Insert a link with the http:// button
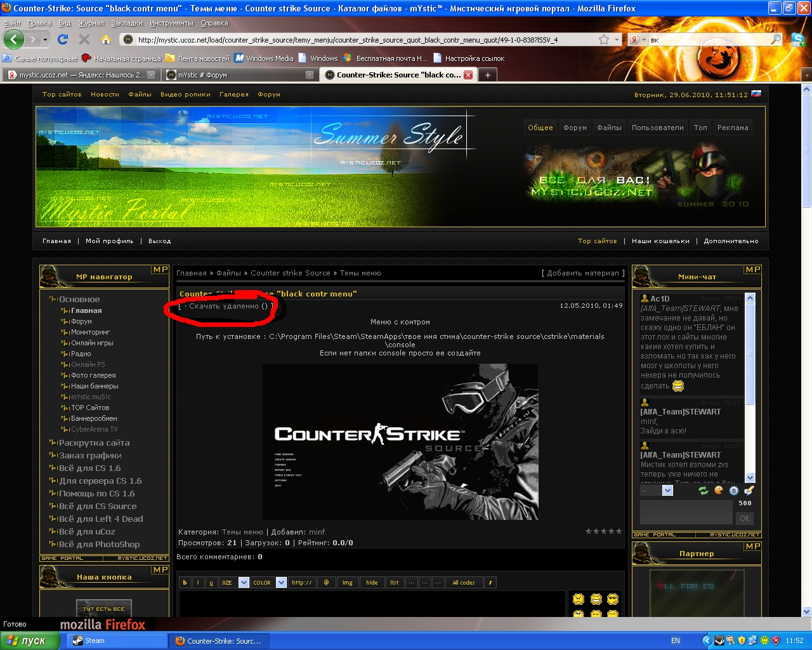Screen dimensions: 812x650 302,582
